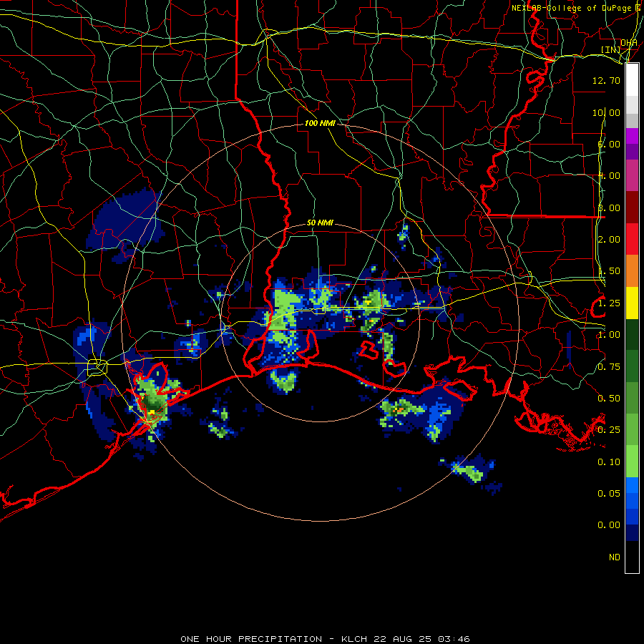The image size is (644, 644).
Task: Select the brightest light green swatch beside 0.10
Action: (632, 462)
